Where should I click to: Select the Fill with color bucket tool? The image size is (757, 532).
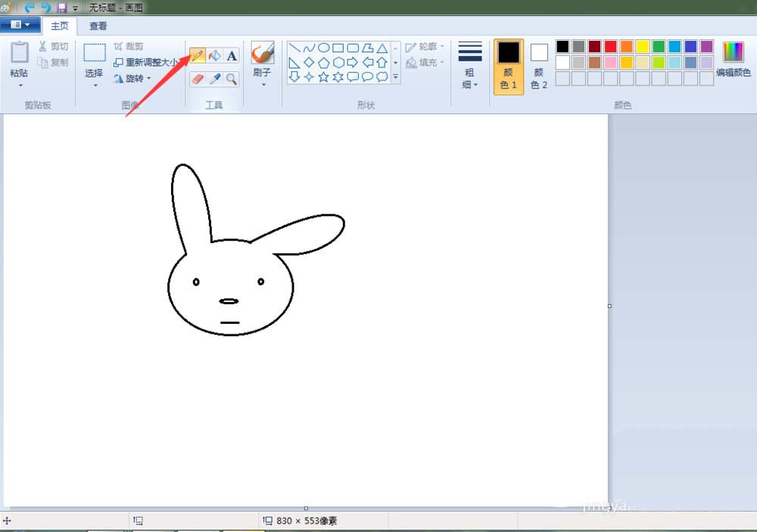[215, 55]
